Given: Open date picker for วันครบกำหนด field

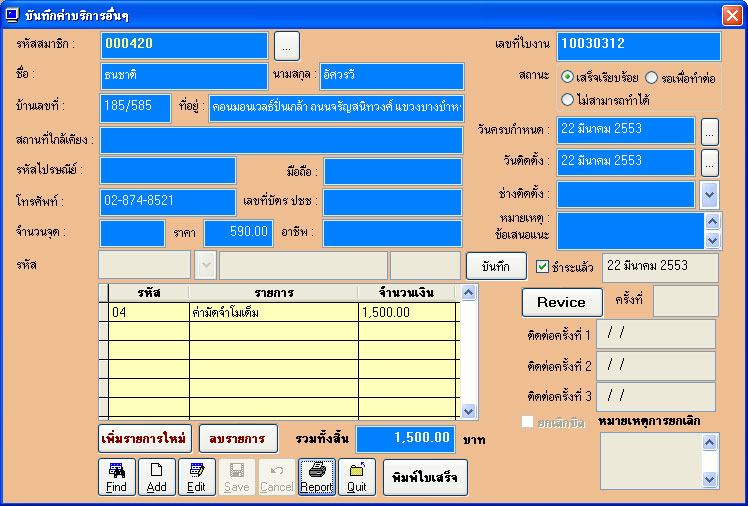Looking at the screenshot, I should (710, 130).
